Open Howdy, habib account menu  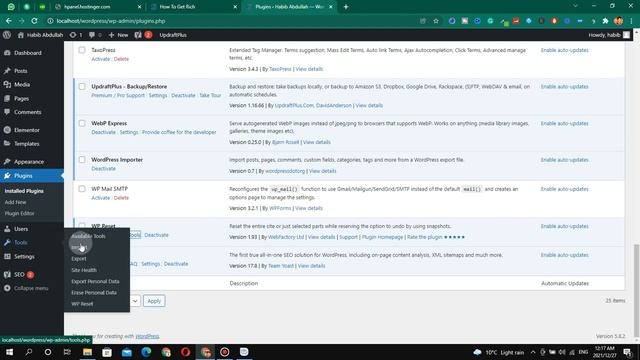[609, 35]
